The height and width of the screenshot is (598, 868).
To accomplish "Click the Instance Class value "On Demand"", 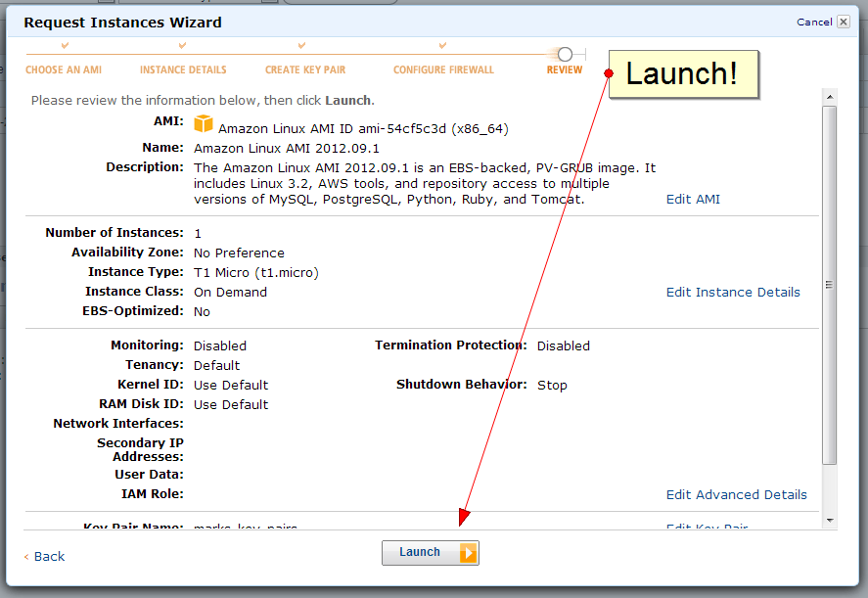I will 230,293.
